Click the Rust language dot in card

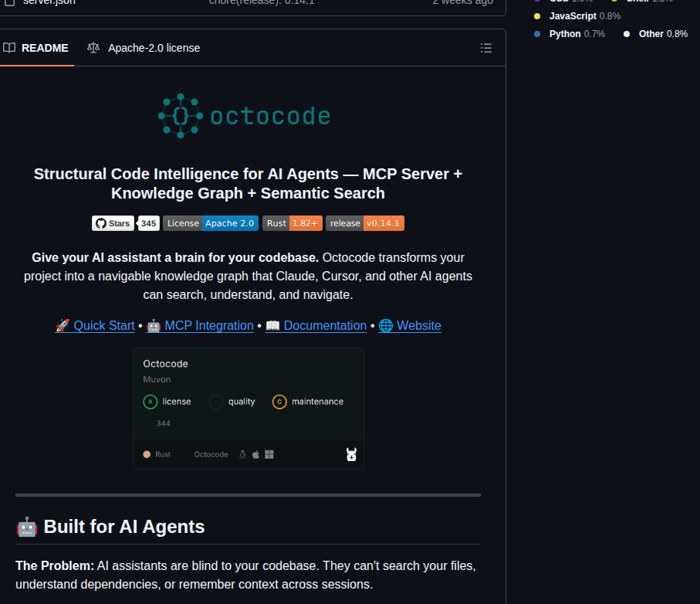(x=147, y=454)
